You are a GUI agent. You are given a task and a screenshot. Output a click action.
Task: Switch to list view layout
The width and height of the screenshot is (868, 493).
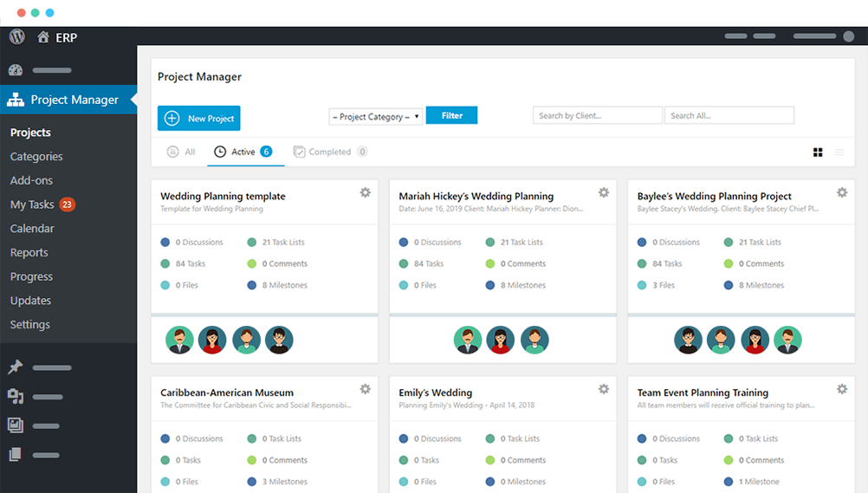[839, 152]
